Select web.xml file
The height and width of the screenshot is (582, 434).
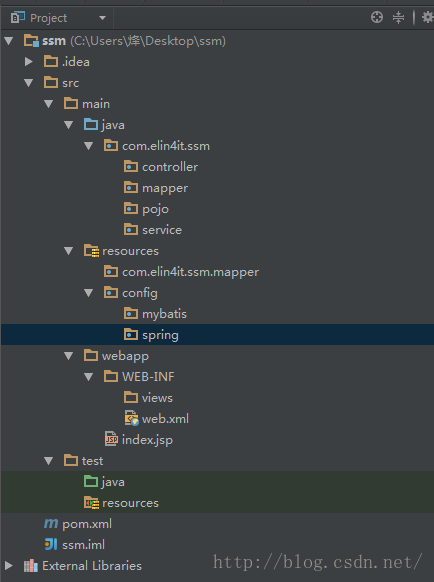(165, 419)
